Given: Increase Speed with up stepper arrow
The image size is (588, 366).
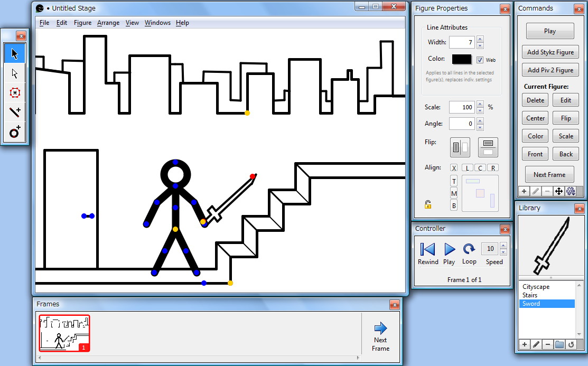Looking at the screenshot, I should coord(503,246).
